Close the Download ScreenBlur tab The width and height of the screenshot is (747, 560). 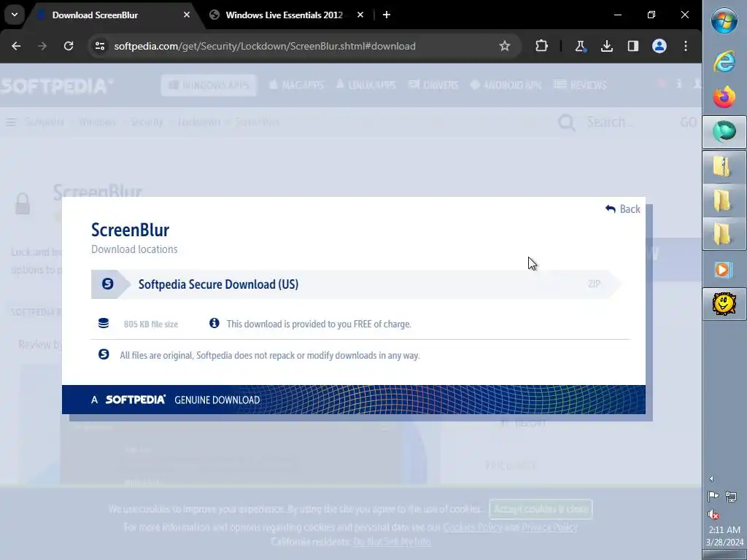coord(187,15)
